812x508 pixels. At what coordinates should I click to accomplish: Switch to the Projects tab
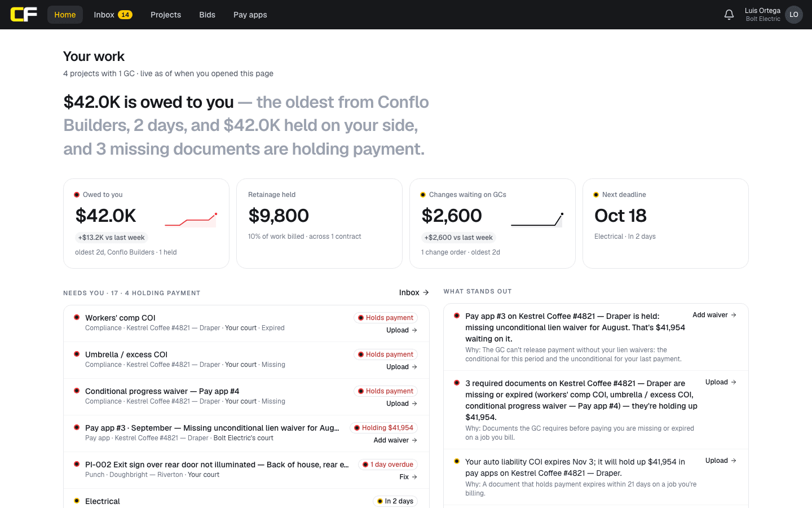pyautogui.click(x=166, y=15)
